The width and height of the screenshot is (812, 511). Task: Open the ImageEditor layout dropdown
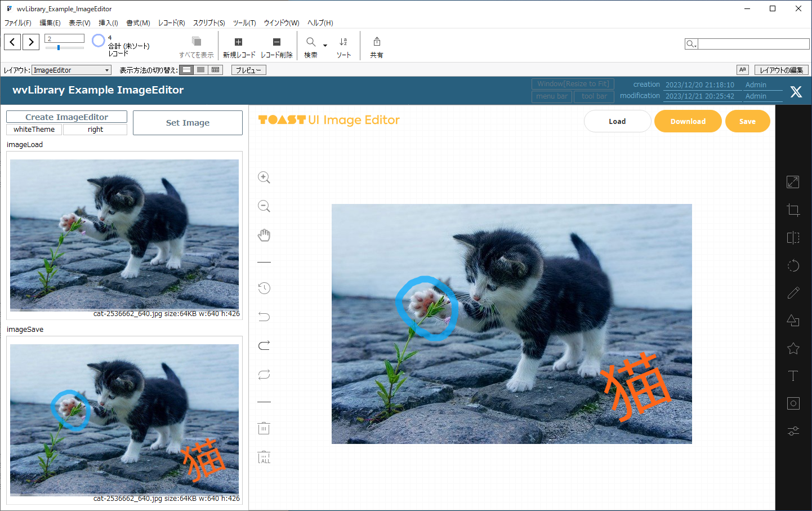click(71, 70)
